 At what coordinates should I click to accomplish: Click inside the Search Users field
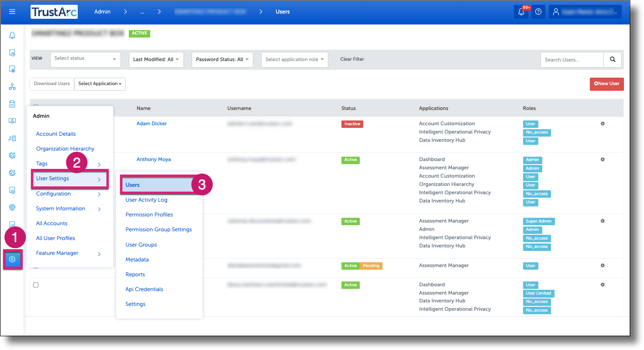pos(572,59)
